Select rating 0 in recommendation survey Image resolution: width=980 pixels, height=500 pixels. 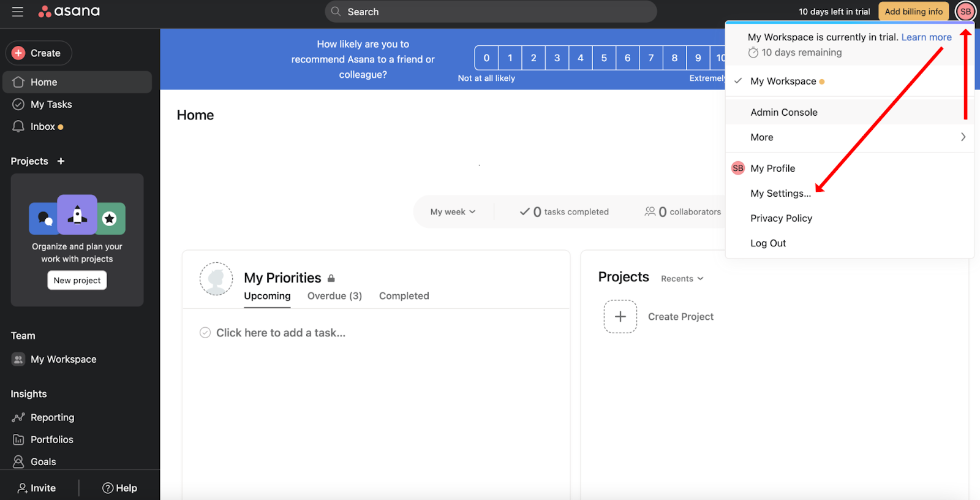point(486,58)
